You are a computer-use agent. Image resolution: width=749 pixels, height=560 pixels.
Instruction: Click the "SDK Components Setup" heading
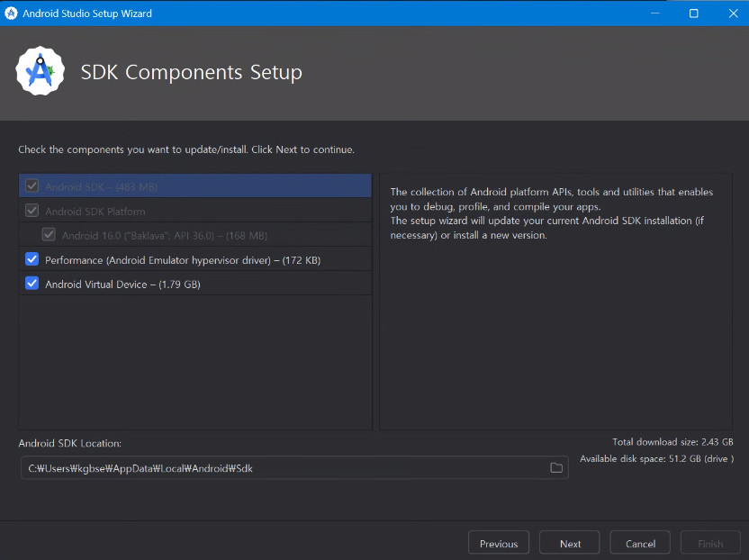[191, 72]
